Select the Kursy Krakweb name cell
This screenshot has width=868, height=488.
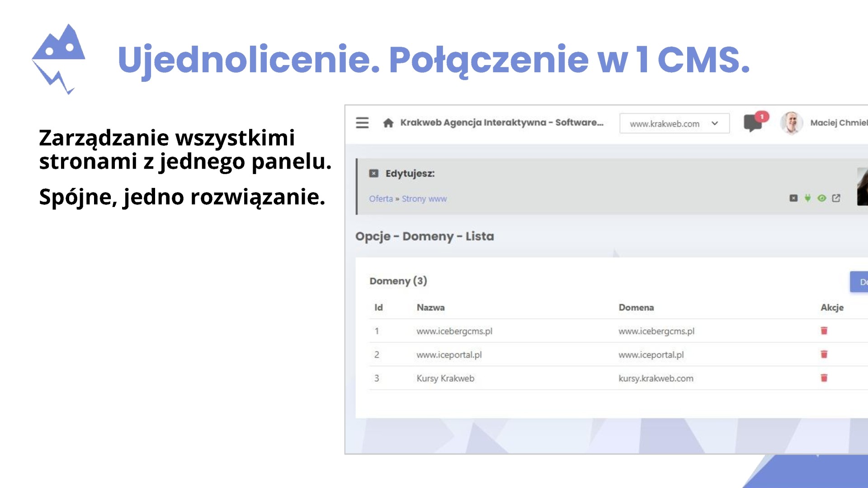445,378
